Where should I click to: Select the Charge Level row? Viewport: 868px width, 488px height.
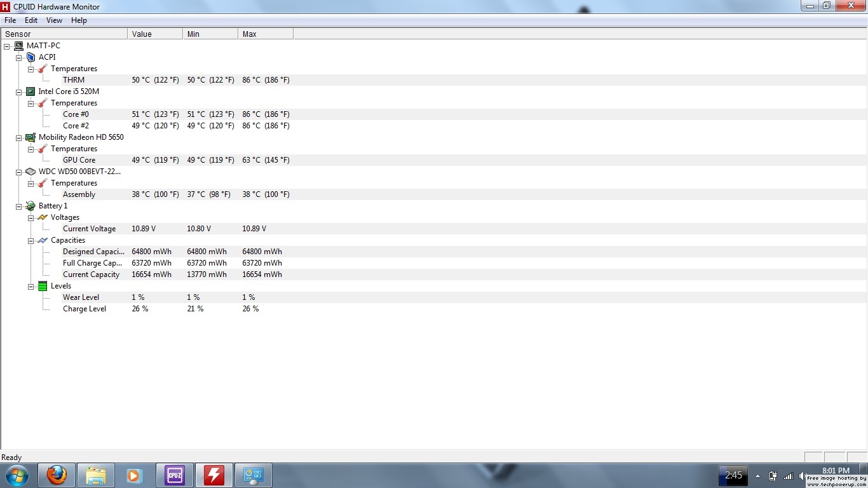click(x=434, y=309)
